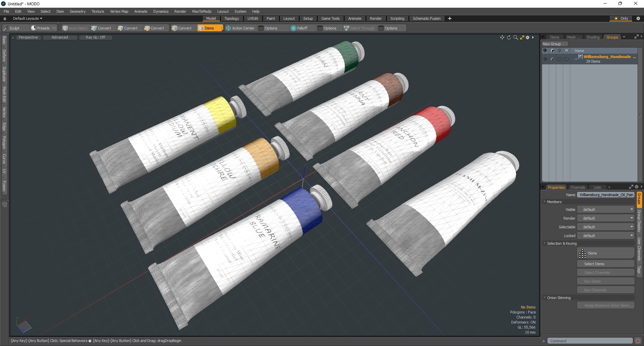Click the home arrow icon left of Default Layouts
The height and width of the screenshot is (346, 644).
click(5, 19)
